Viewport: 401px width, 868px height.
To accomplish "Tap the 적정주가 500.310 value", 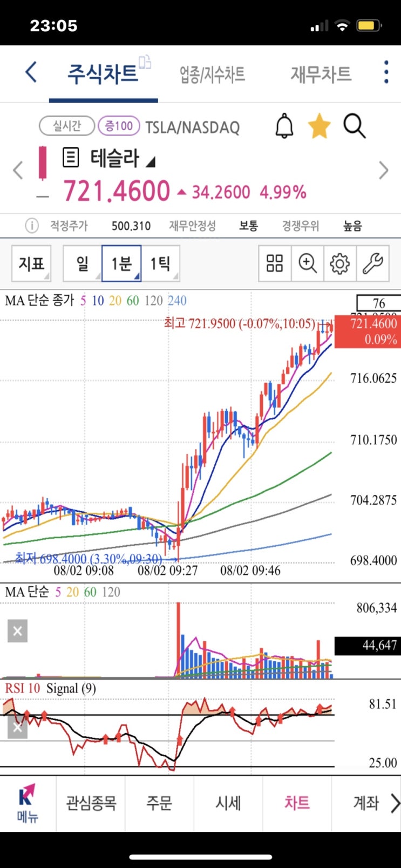I will [x=131, y=226].
